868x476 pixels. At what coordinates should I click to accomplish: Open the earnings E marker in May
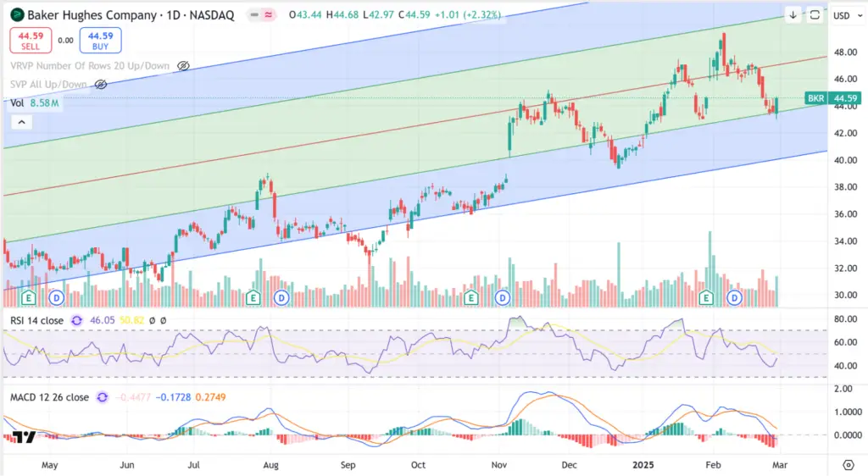(28, 298)
